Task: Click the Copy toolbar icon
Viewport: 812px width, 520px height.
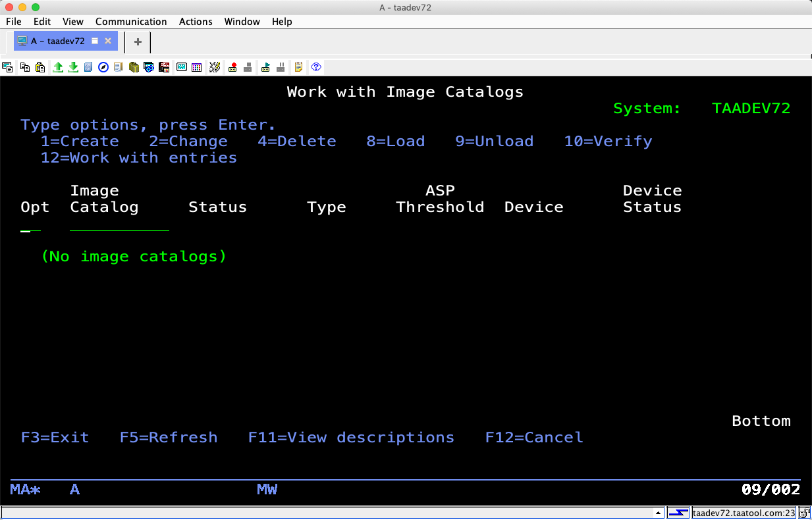Action: (25, 67)
